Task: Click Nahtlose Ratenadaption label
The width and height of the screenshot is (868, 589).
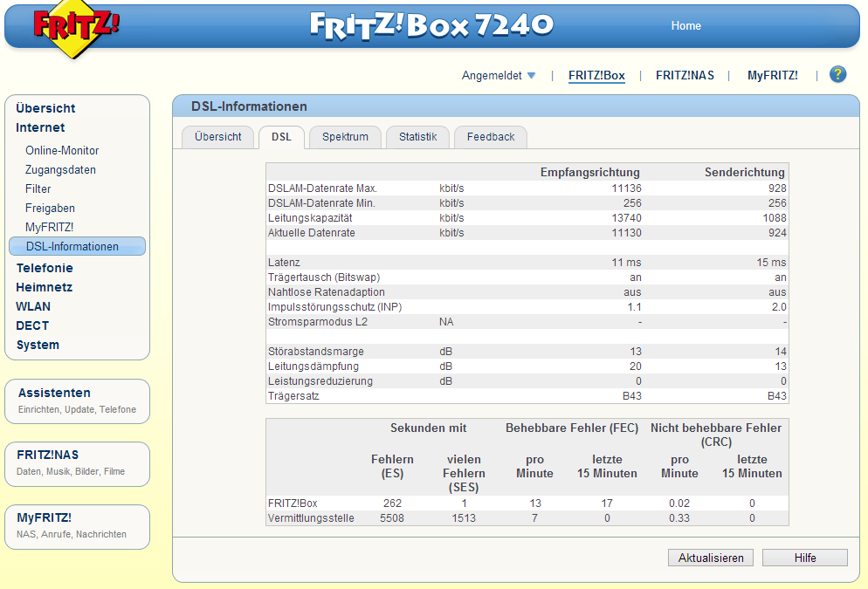Action: 326,292
